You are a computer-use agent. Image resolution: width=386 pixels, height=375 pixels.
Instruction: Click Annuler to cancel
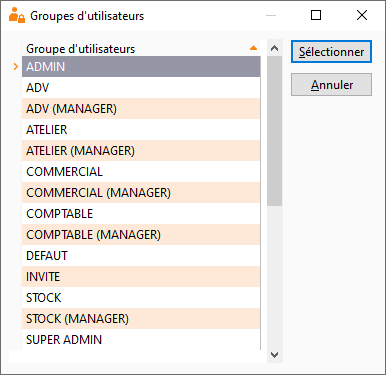point(331,85)
